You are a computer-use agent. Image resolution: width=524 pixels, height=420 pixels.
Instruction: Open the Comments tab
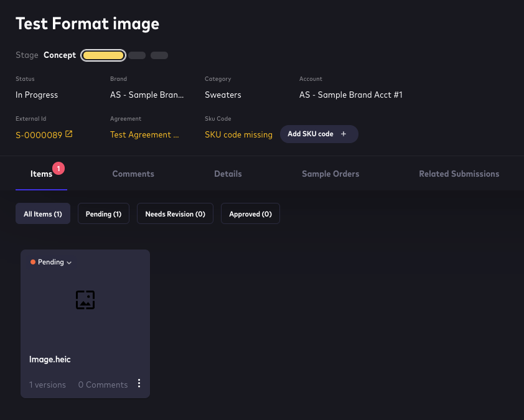point(133,174)
